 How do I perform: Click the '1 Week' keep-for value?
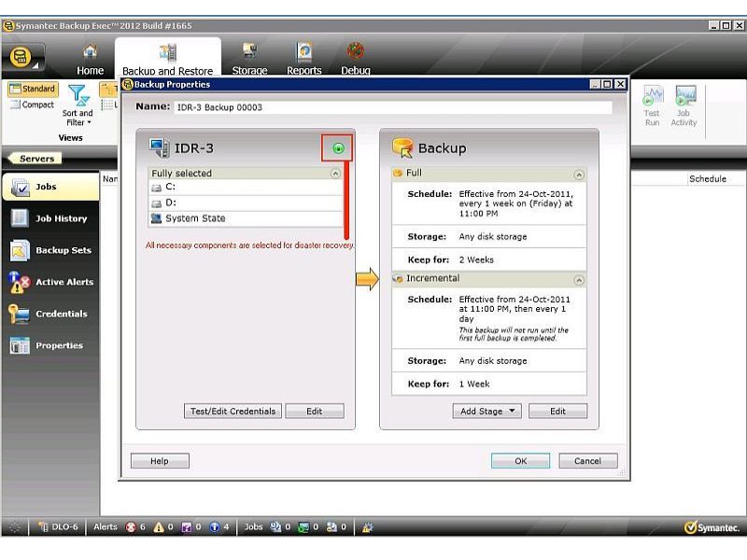pyautogui.click(x=474, y=384)
